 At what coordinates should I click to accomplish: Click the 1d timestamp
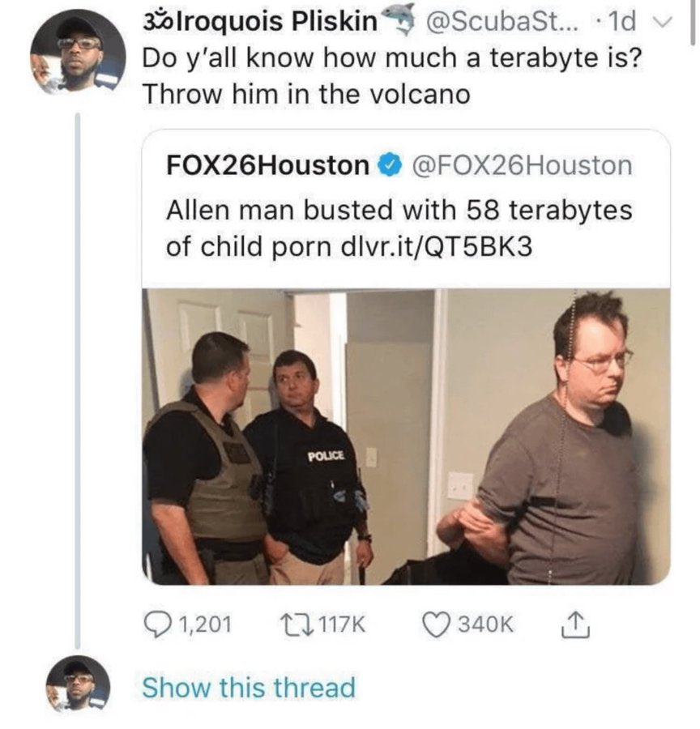pos(621,22)
